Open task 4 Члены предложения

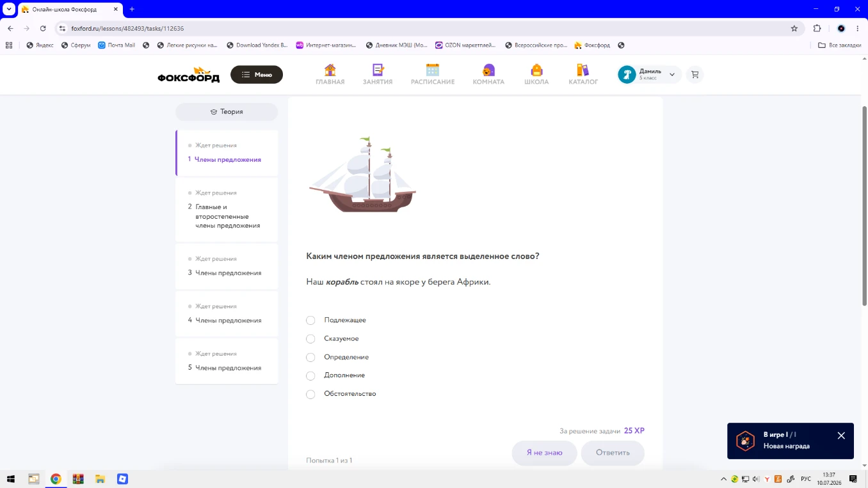click(227, 314)
